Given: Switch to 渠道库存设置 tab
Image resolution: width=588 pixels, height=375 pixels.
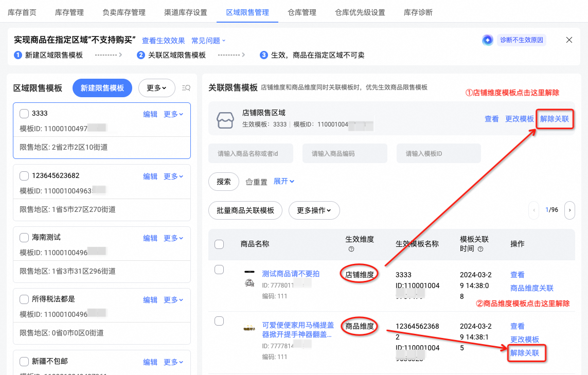Looking at the screenshot, I should click(x=186, y=12).
